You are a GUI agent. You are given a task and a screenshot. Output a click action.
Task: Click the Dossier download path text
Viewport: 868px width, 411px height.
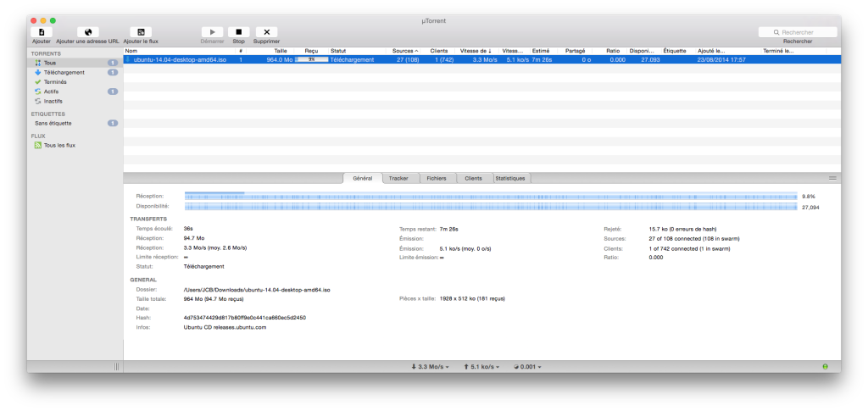257,289
